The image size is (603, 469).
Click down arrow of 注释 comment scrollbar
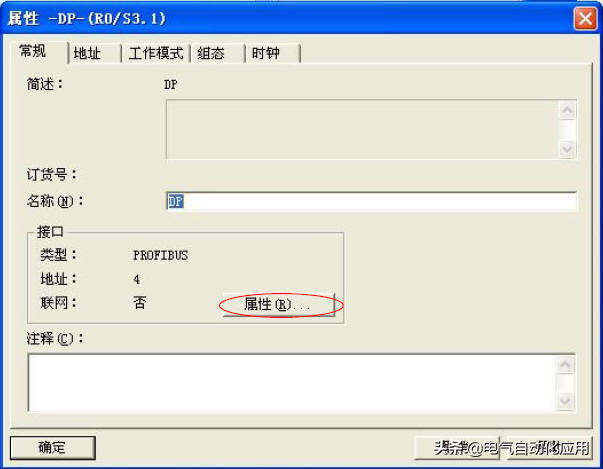(565, 401)
